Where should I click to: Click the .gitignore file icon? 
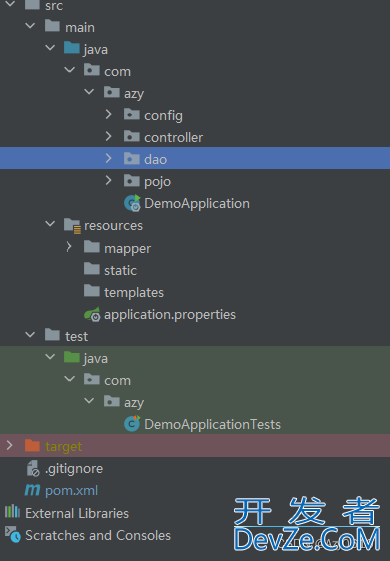[33, 468]
